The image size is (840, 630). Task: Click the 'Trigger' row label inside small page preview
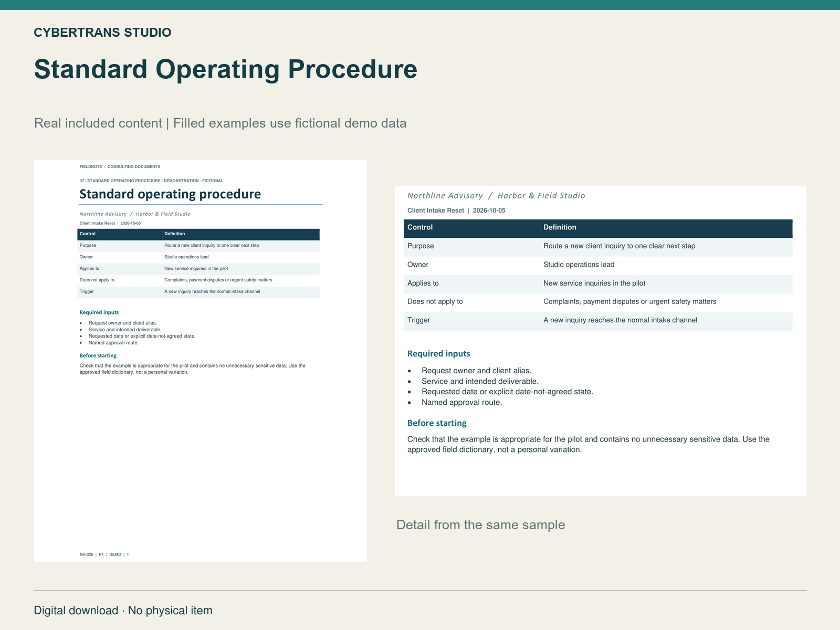click(87, 291)
